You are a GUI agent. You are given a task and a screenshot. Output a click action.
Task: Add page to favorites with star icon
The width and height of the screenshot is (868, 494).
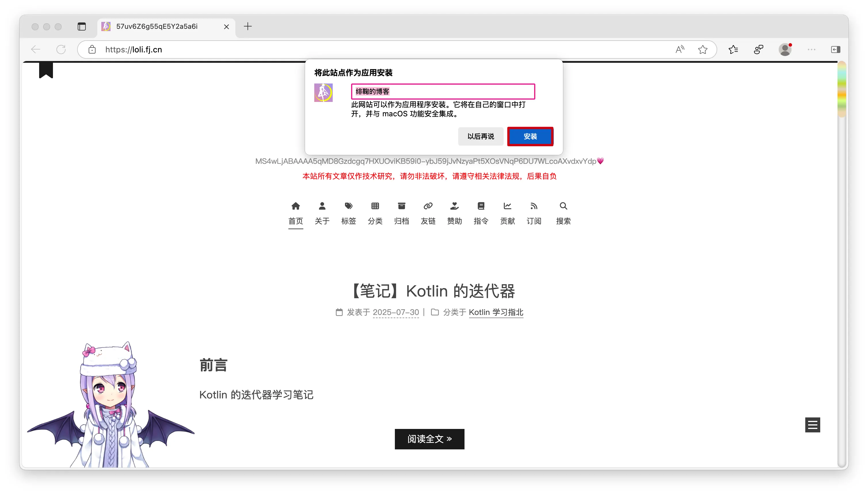703,50
